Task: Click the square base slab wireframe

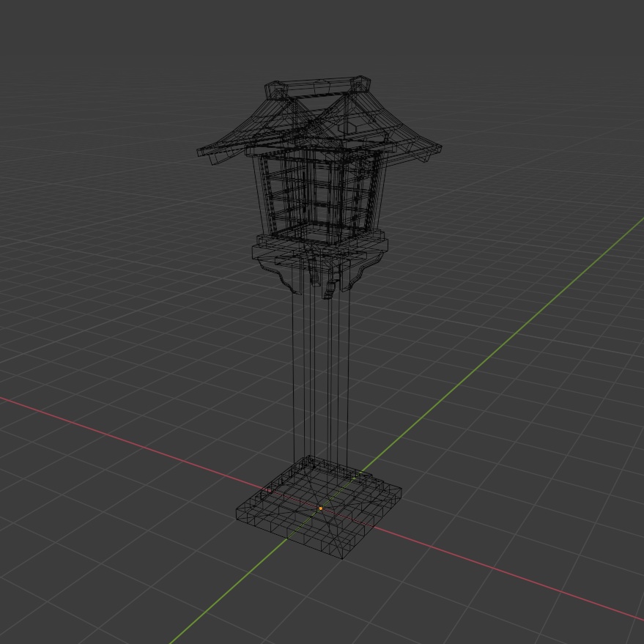Action: (x=319, y=507)
